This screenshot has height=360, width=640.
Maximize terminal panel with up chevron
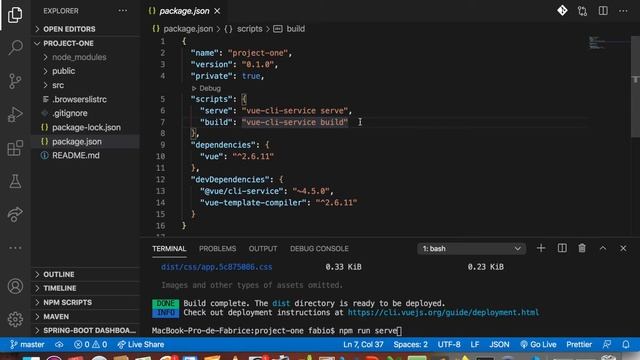pyautogui.click(x=603, y=248)
